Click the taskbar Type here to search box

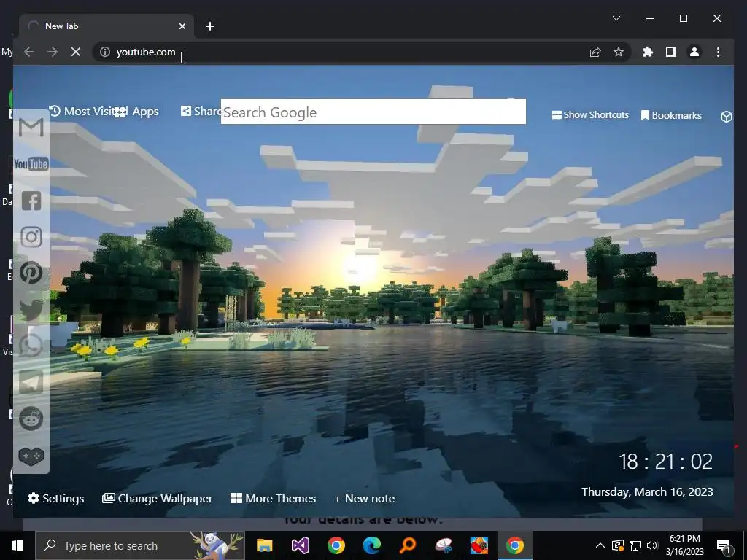(x=140, y=545)
